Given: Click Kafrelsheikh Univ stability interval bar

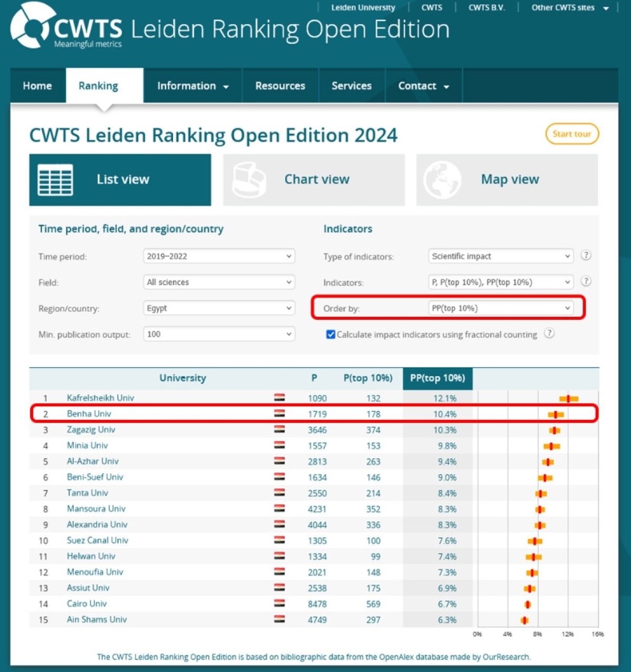Looking at the screenshot, I should point(568,399).
